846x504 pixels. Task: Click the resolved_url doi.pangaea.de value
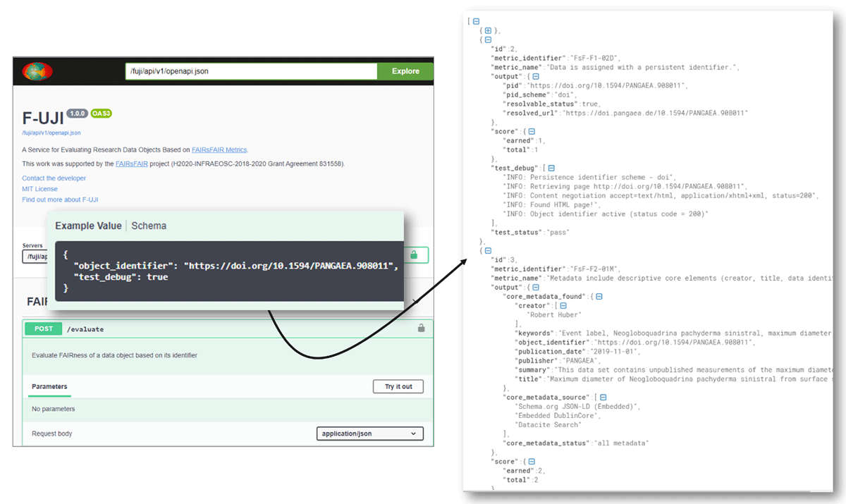(x=655, y=113)
